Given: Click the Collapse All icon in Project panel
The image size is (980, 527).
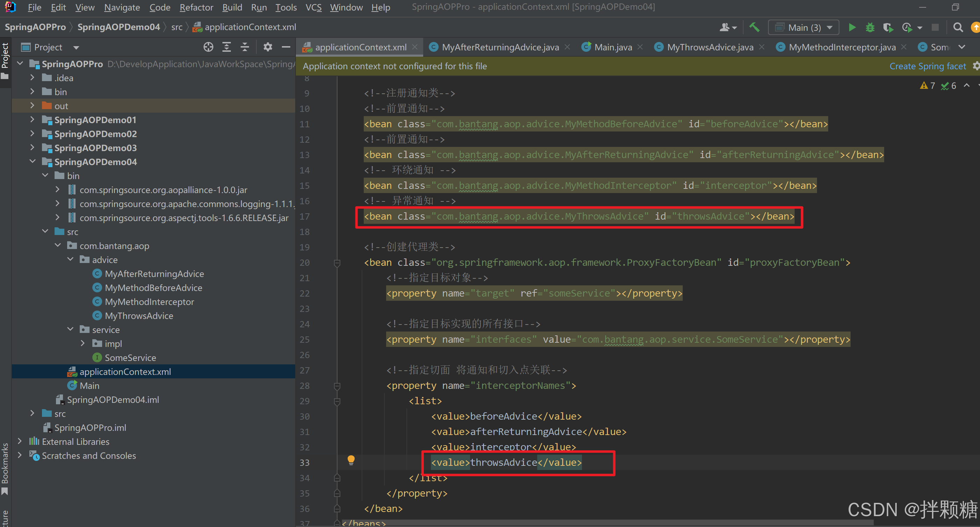Looking at the screenshot, I should (245, 47).
